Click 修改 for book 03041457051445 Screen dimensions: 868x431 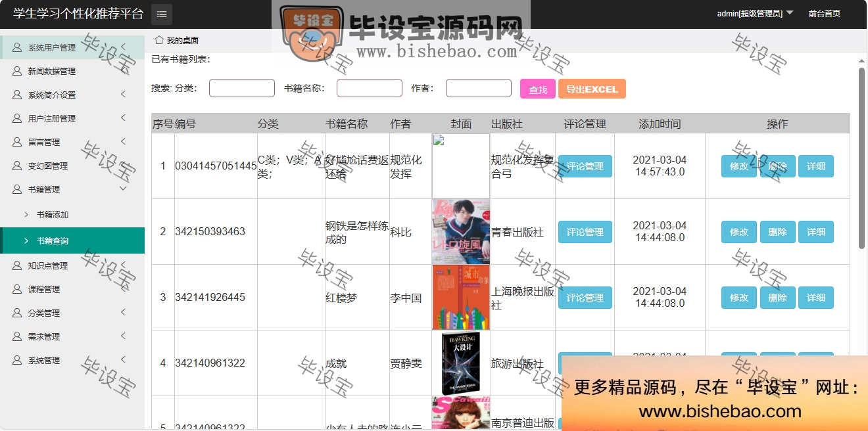tap(739, 166)
